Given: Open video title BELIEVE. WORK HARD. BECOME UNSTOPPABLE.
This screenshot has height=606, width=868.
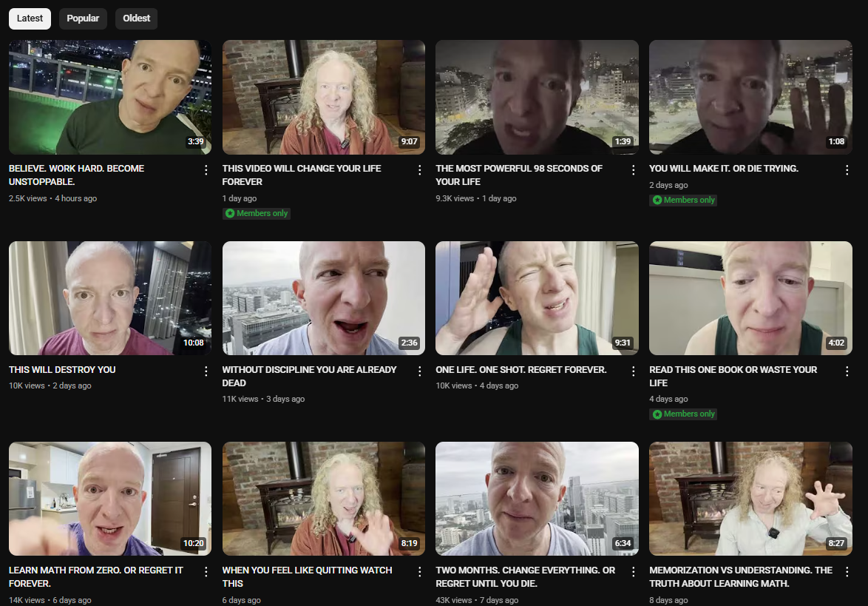Looking at the screenshot, I should (76, 175).
